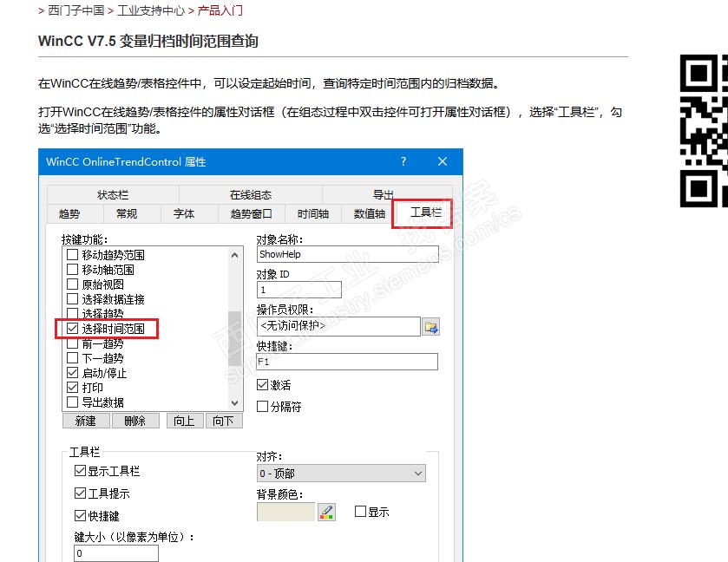728x562 pixels.
Task: Focus the 快捷键 F1 field
Action: point(347,361)
